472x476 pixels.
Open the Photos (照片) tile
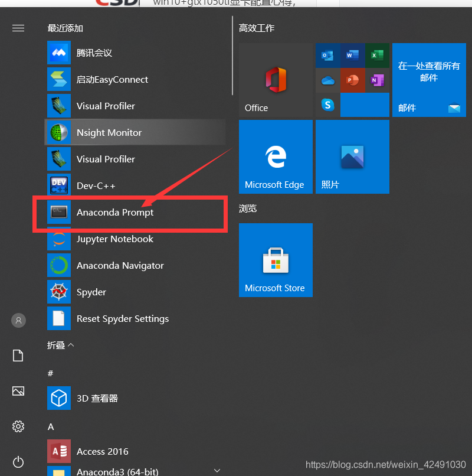tap(352, 157)
